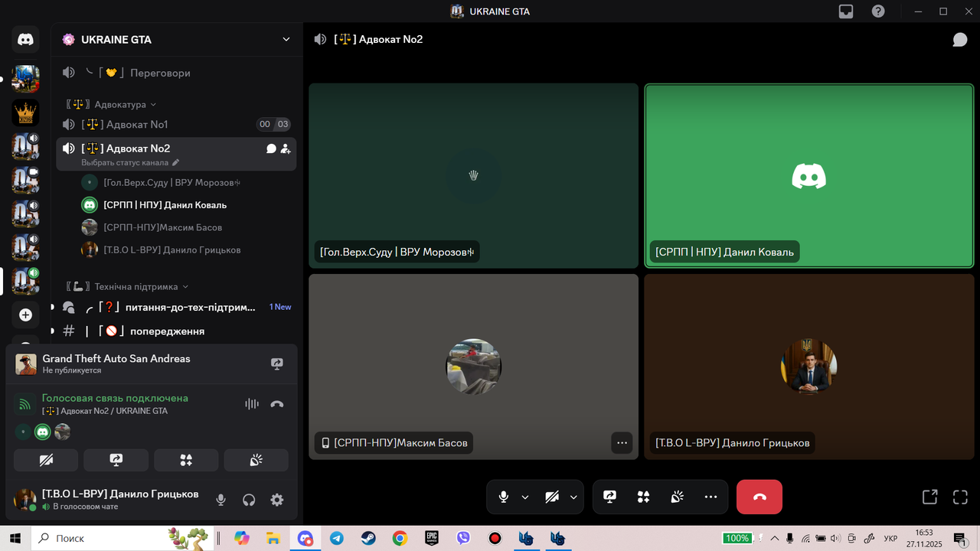Start an activity from call controls
The image size is (980, 551).
(643, 497)
